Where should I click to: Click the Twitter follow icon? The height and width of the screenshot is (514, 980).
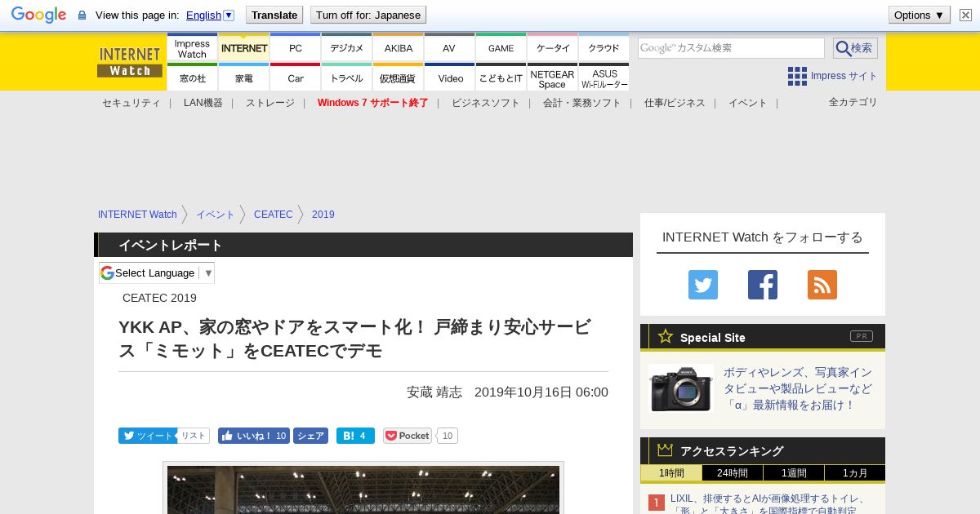tap(702, 285)
